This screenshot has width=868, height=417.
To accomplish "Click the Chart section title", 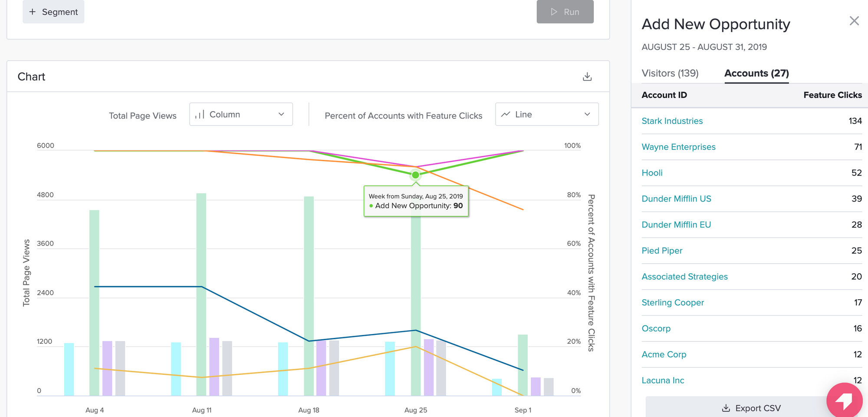I will (x=31, y=77).
